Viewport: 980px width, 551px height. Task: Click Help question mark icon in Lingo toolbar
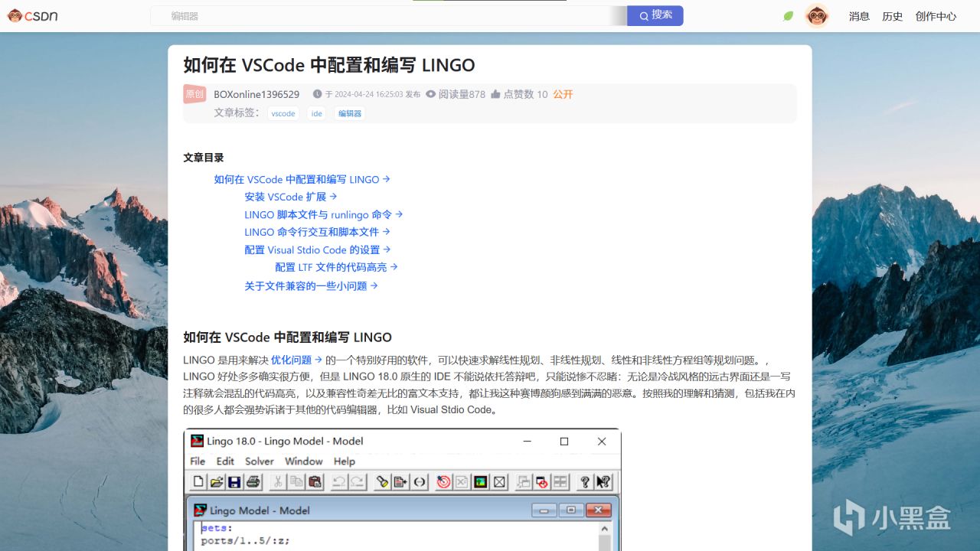tap(585, 481)
